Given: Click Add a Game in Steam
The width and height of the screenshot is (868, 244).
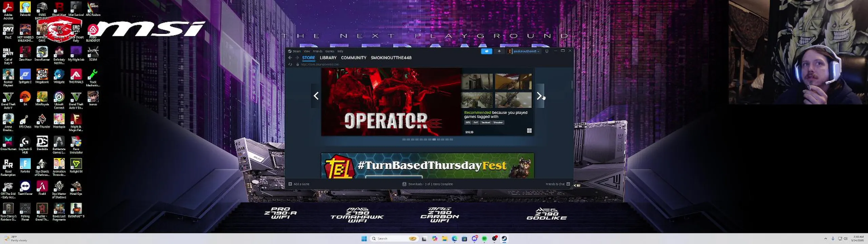Looking at the screenshot, I should tap(299, 184).
